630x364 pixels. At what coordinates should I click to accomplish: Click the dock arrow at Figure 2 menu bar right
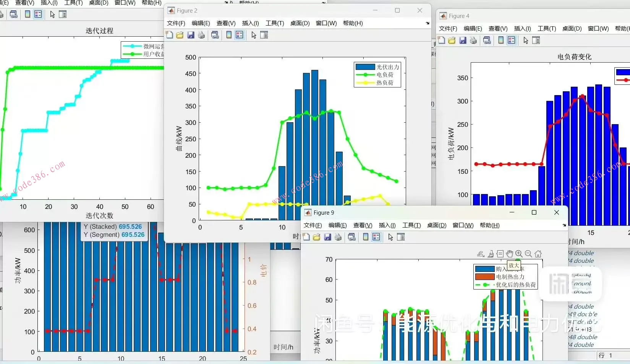tap(428, 23)
